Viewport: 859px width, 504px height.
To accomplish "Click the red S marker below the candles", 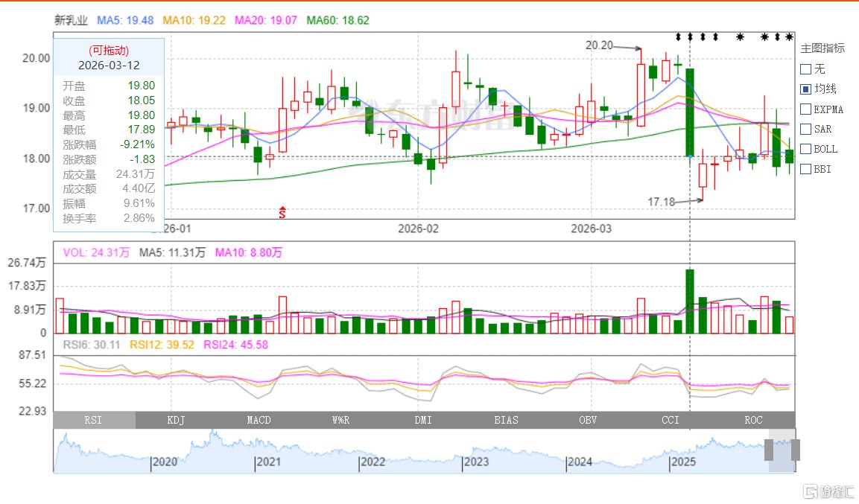I will tap(282, 213).
